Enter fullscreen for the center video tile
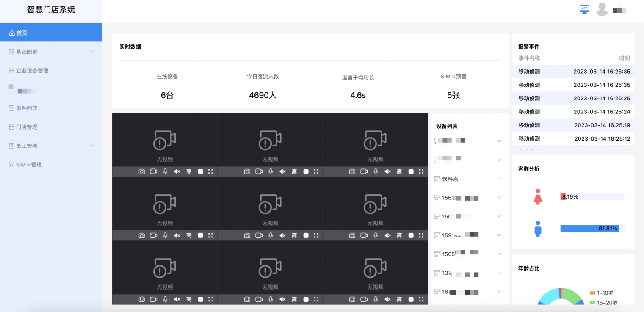Viewport: 644px width, 312px height. 316,235
